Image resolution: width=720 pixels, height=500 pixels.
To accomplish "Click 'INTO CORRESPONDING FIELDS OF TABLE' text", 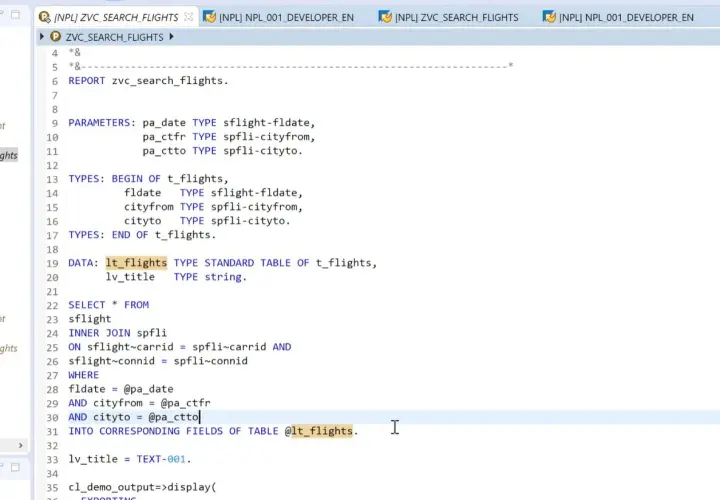I will pos(174,431).
